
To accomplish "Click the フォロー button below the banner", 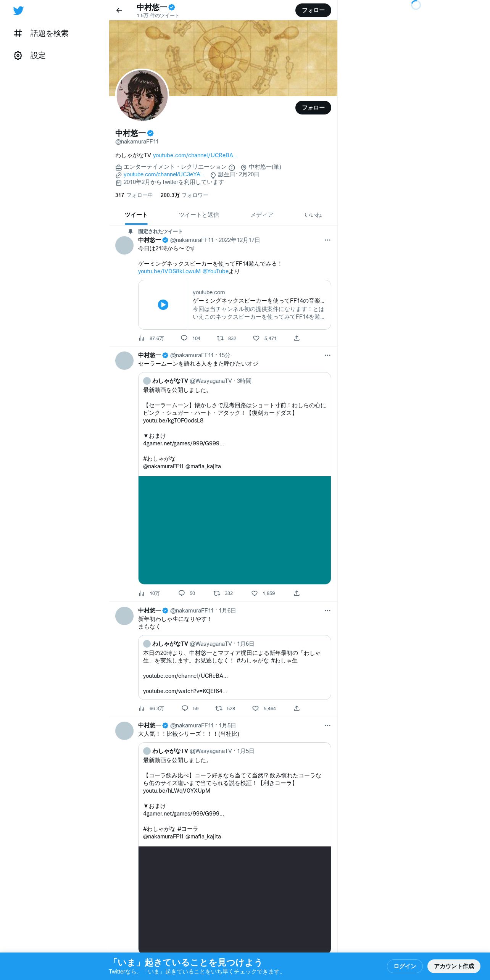I will coord(313,108).
